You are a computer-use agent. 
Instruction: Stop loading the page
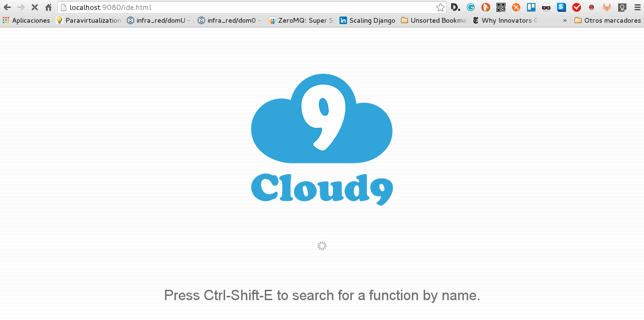(x=35, y=7)
